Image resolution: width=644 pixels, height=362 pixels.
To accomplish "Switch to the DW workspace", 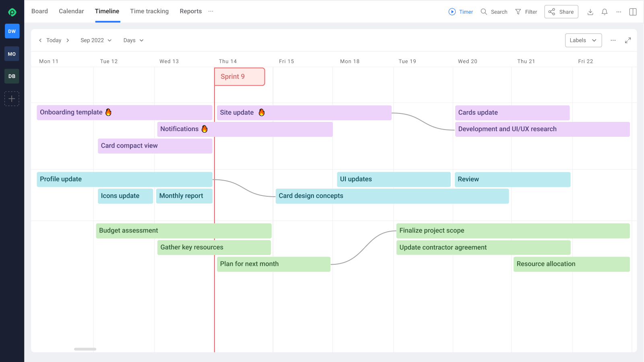I will [x=12, y=31].
